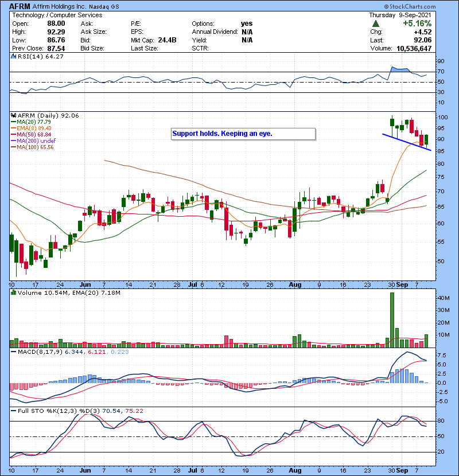Screen dimensions: 459x476
Task: Click the date Thursday 9-Sep-2021
Action: tap(400, 15)
